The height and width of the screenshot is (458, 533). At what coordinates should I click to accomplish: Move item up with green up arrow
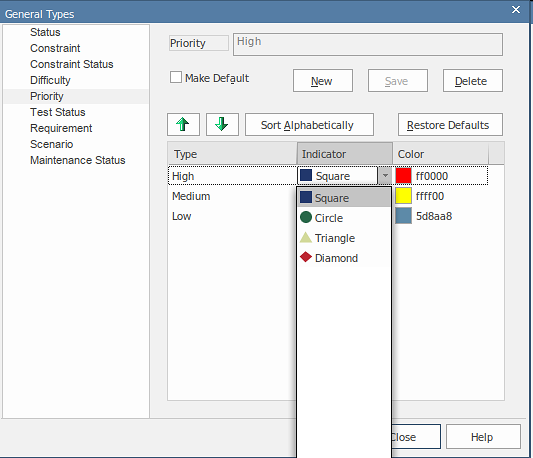pyautogui.click(x=183, y=124)
